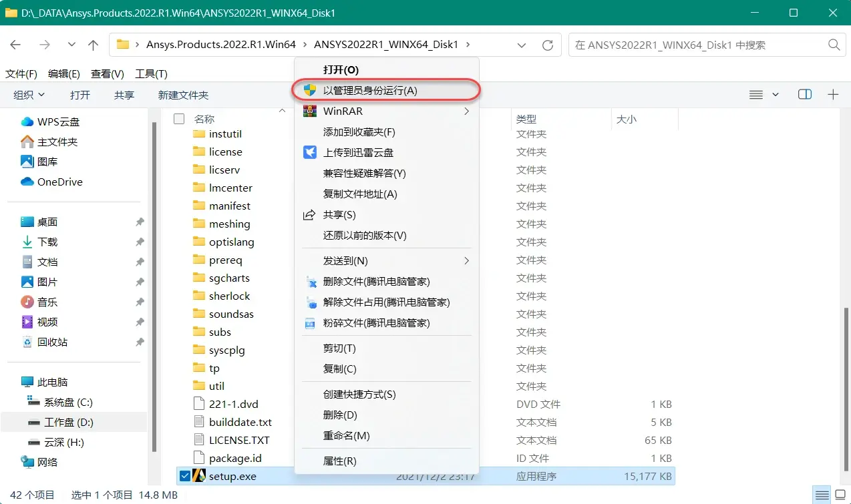Open recent locations dropdown chevron
This screenshot has height=504, width=851.
71,45
